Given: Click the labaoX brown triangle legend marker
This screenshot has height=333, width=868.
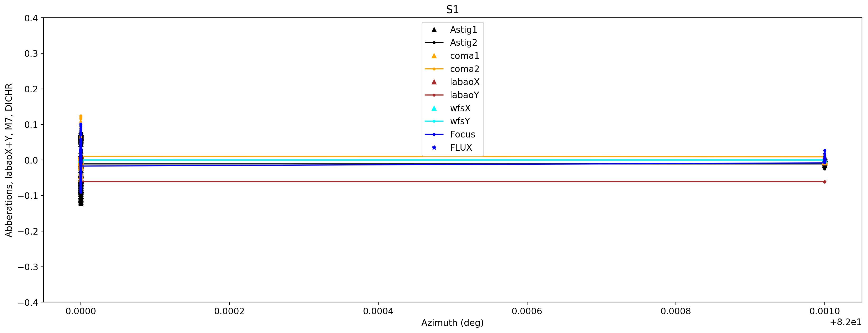Looking at the screenshot, I should click(x=434, y=82).
